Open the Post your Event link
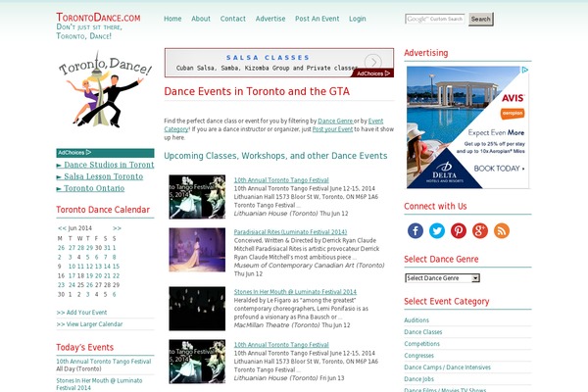The height and width of the screenshot is (392, 588). [332, 129]
